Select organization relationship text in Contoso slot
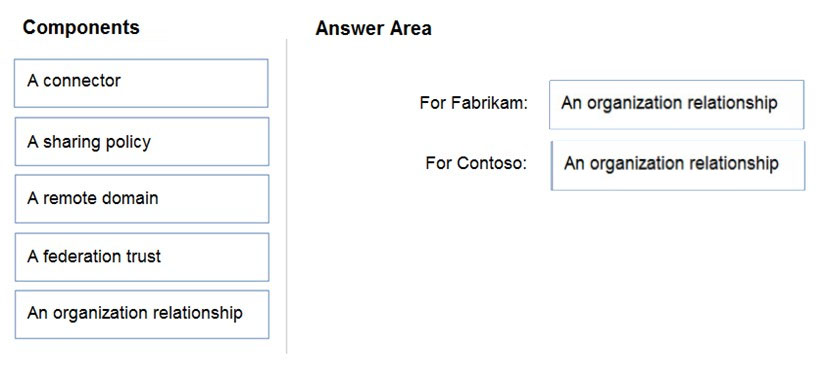828x377 pixels. coord(684,163)
